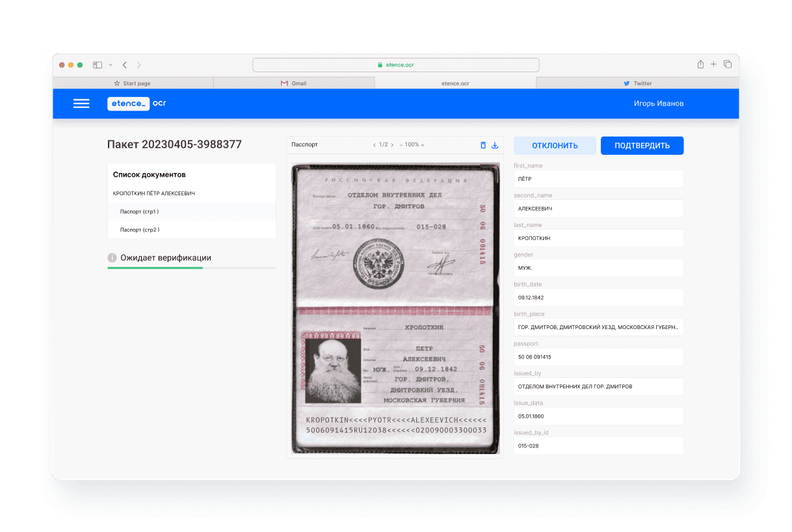
Task: Click the Safari share icon
Action: pyautogui.click(x=700, y=64)
